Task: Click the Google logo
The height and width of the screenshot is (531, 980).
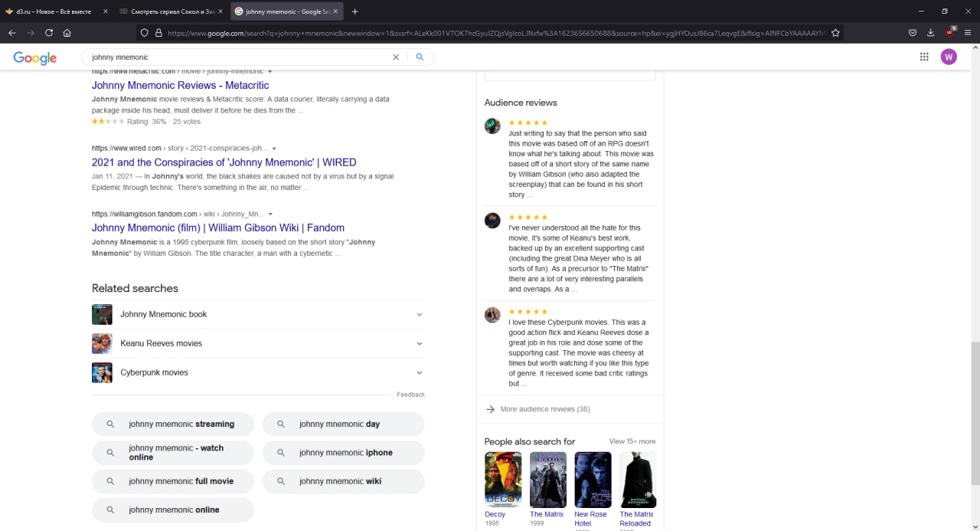Action: pyautogui.click(x=35, y=57)
